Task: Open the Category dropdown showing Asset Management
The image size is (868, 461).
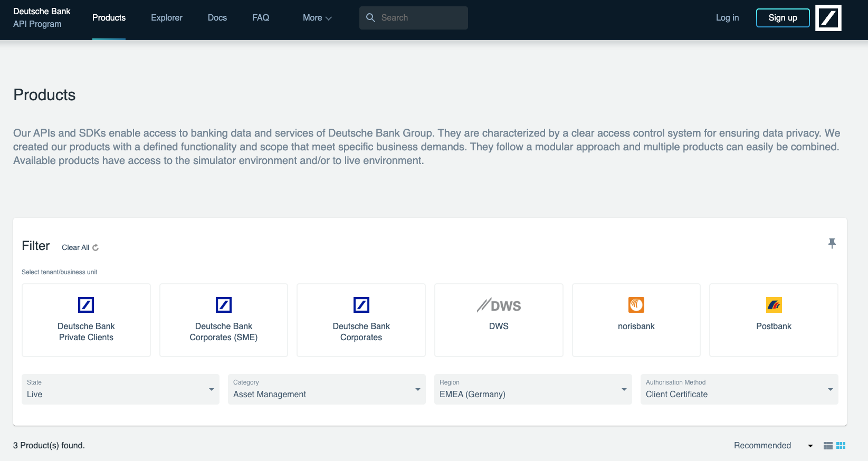Action: click(x=327, y=389)
